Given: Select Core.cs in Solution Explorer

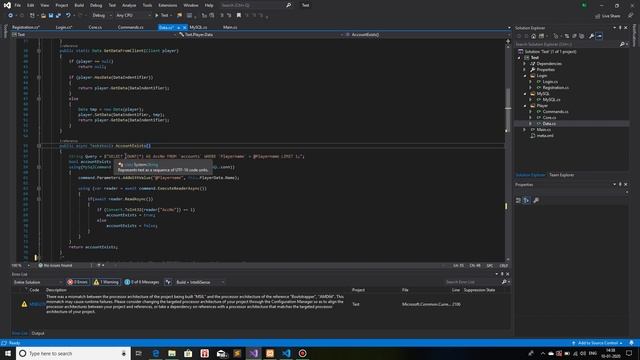Looking at the screenshot, I should [x=549, y=118].
